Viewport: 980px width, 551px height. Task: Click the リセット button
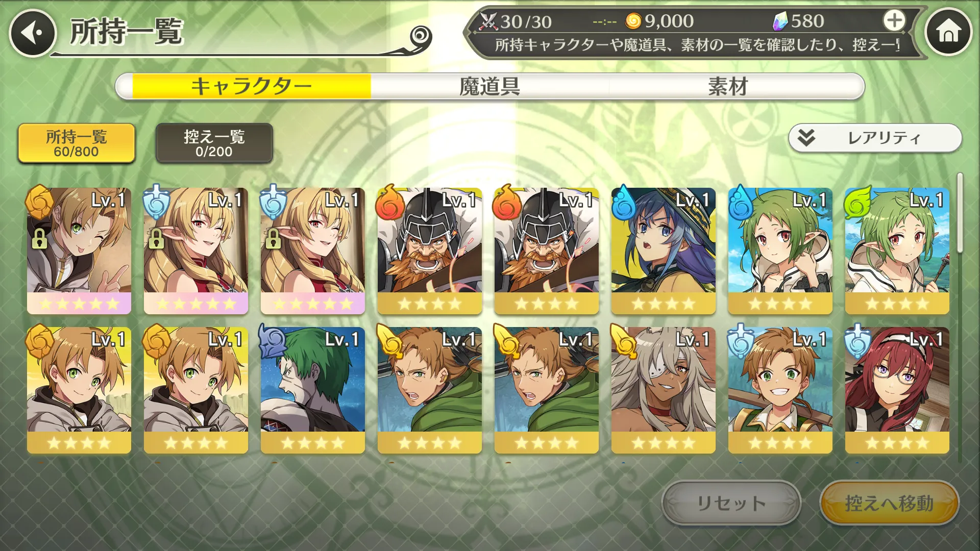[731, 503]
